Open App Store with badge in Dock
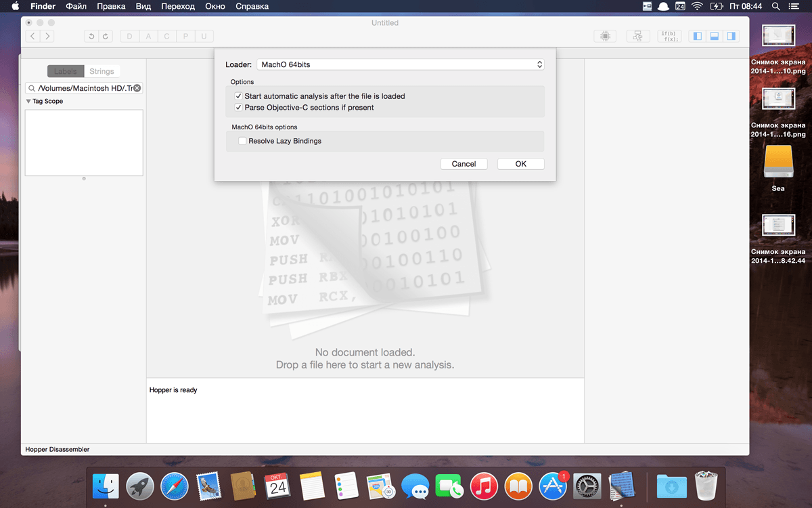This screenshot has height=508, width=812. click(x=554, y=486)
